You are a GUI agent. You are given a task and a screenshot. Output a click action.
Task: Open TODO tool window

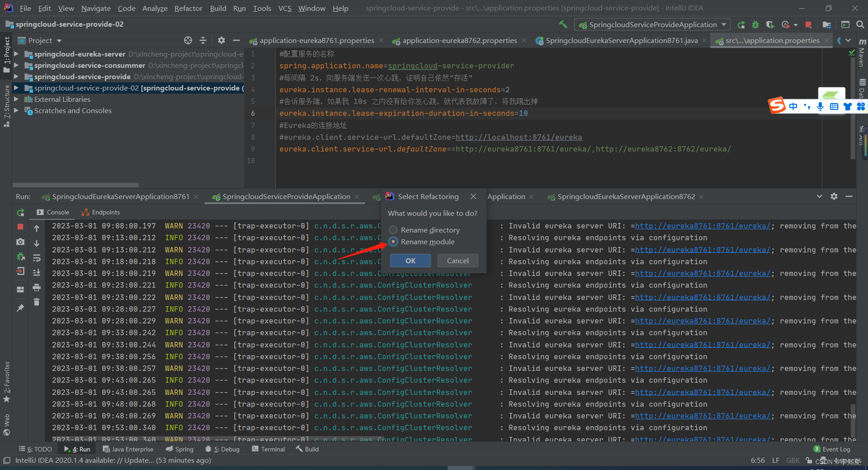coord(35,449)
